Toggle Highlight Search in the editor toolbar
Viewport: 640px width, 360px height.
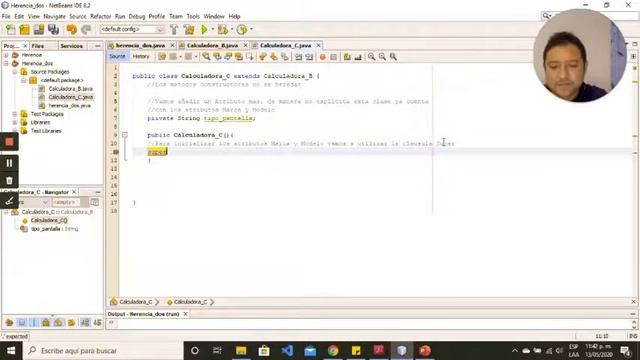point(239,57)
